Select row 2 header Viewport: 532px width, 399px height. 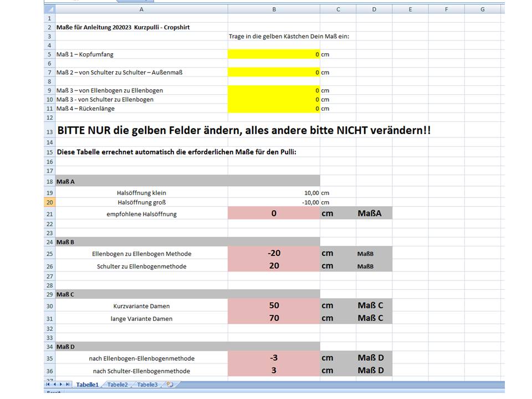[x=49, y=27]
